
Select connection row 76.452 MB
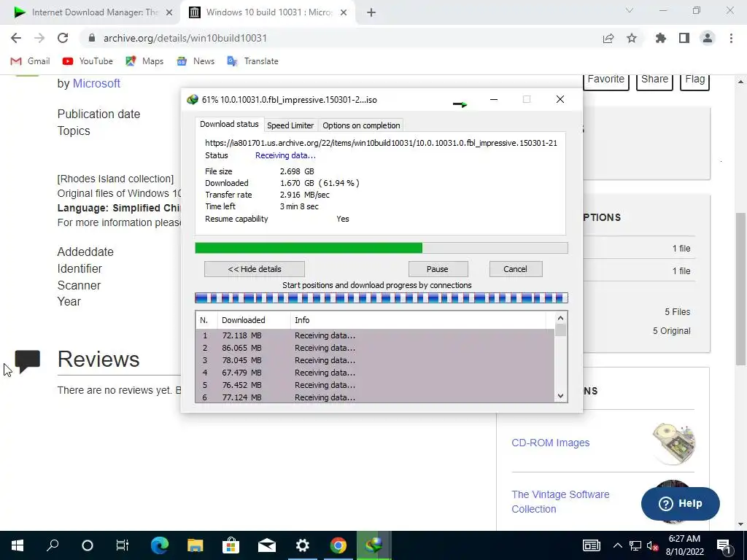(x=376, y=385)
